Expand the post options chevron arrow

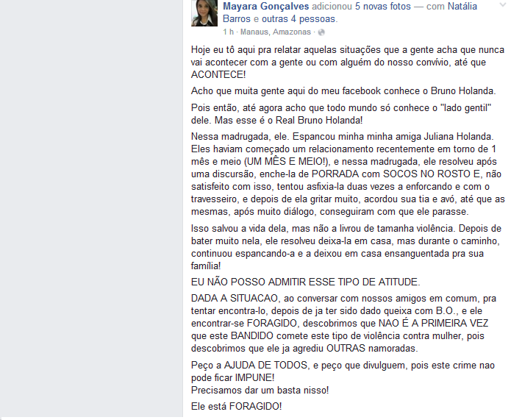coord(503,5)
